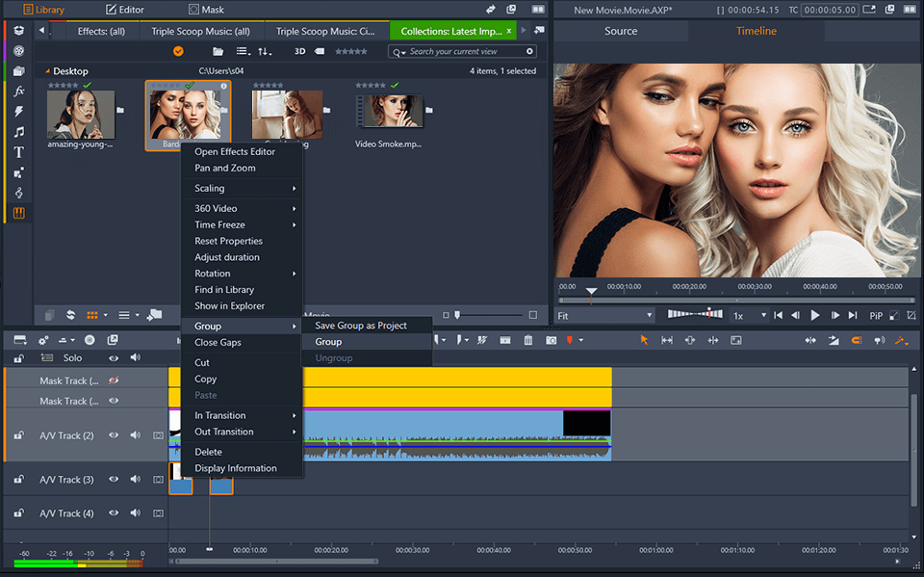
Task: Open the Effects (fx) category
Action: (18, 92)
